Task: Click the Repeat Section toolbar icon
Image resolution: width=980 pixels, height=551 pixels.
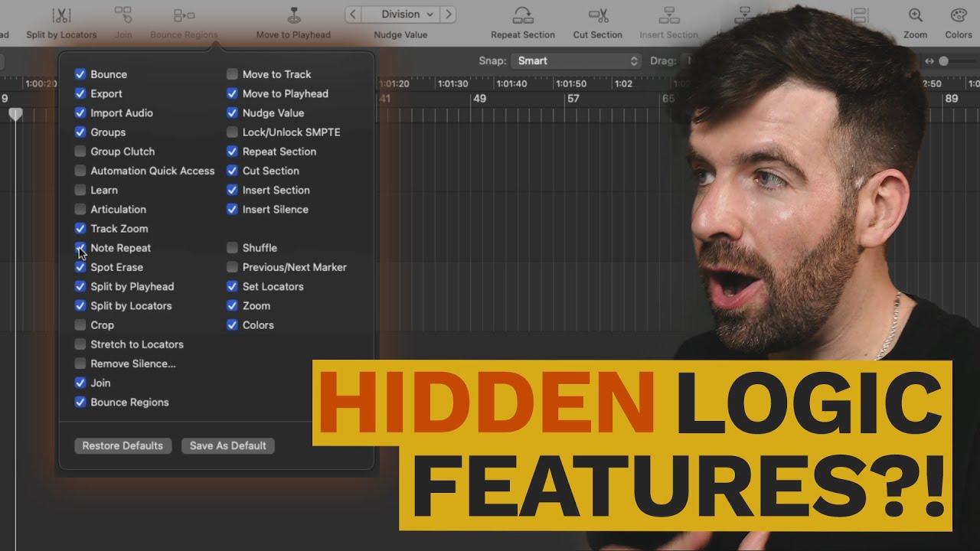Action: click(523, 15)
